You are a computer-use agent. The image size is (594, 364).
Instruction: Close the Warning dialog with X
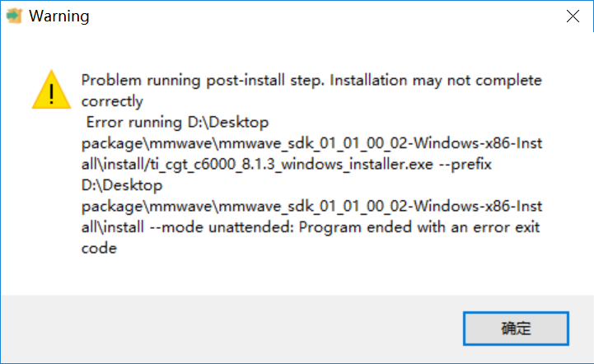572,16
